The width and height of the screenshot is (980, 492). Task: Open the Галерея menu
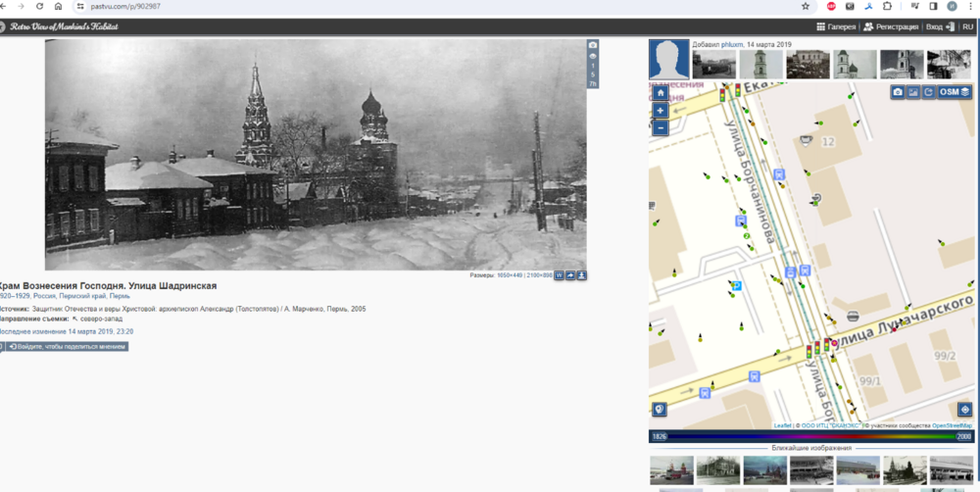[836, 26]
